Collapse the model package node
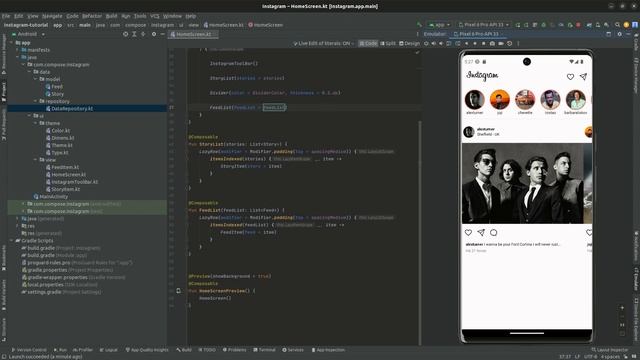The image size is (640, 360). coord(36,79)
